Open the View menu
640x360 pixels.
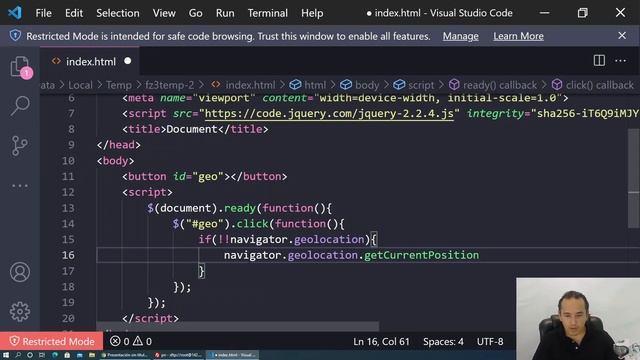[164, 13]
